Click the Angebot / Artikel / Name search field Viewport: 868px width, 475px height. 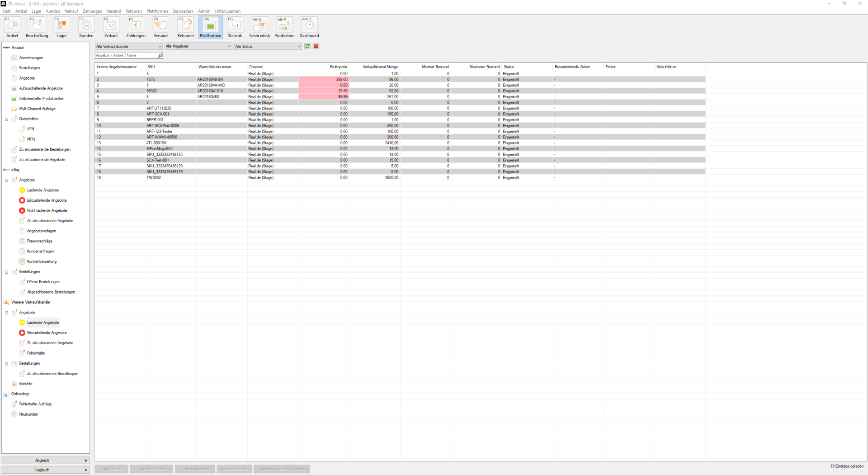click(x=126, y=56)
